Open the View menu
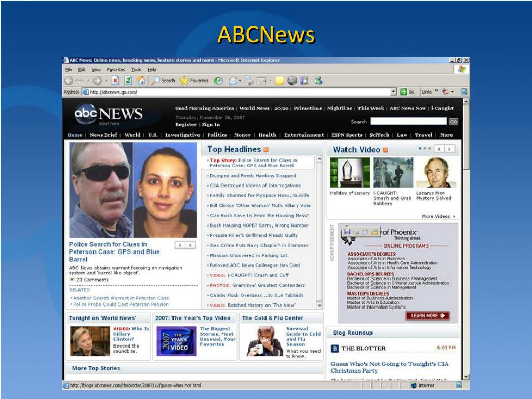This screenshot has height=399, width=532. (x=96, y=70)
